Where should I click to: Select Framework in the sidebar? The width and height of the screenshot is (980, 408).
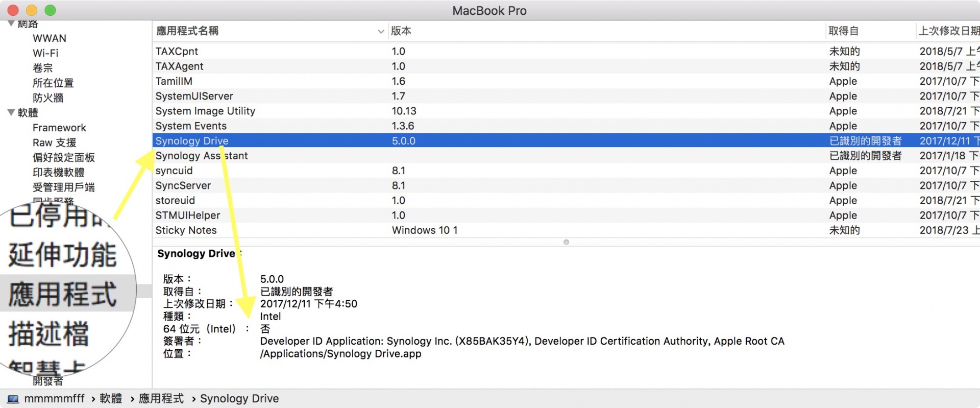59,128
